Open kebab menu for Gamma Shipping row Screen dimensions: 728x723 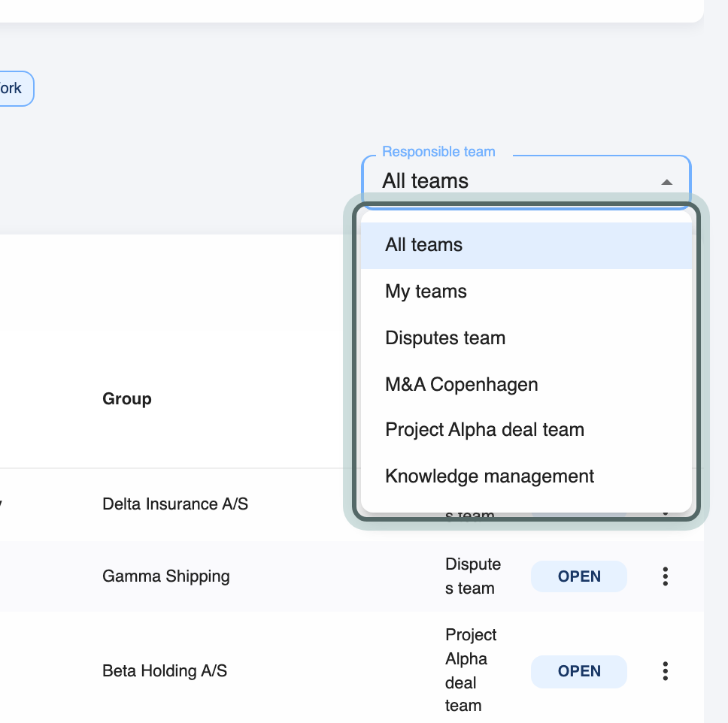click(x=666, y=576)
